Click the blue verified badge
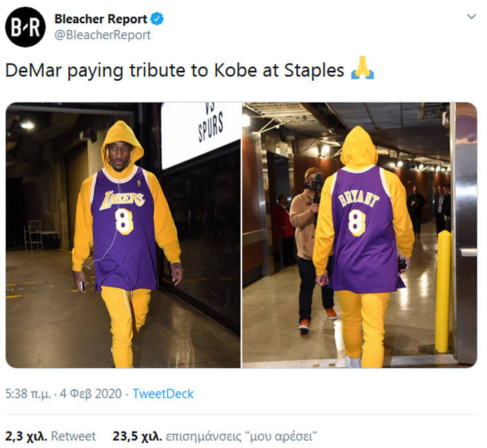This screenshot has height=448, width=487. point(157,19)
